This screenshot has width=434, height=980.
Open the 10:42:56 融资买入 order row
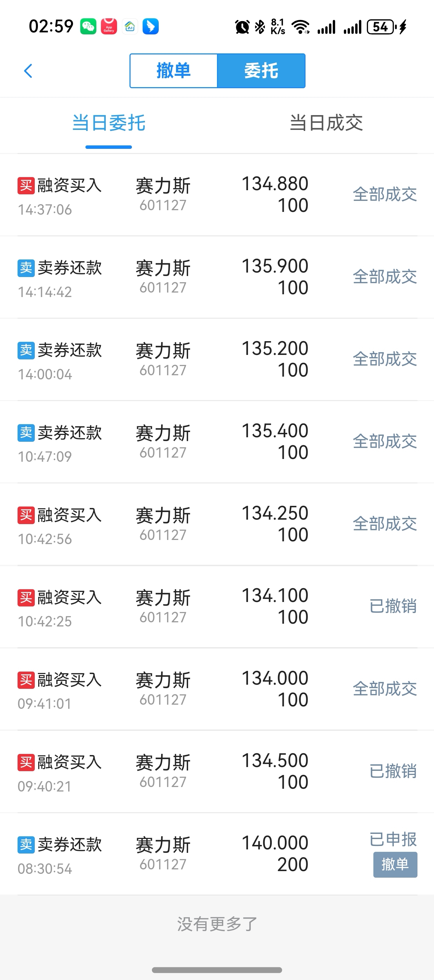(217, 524)
